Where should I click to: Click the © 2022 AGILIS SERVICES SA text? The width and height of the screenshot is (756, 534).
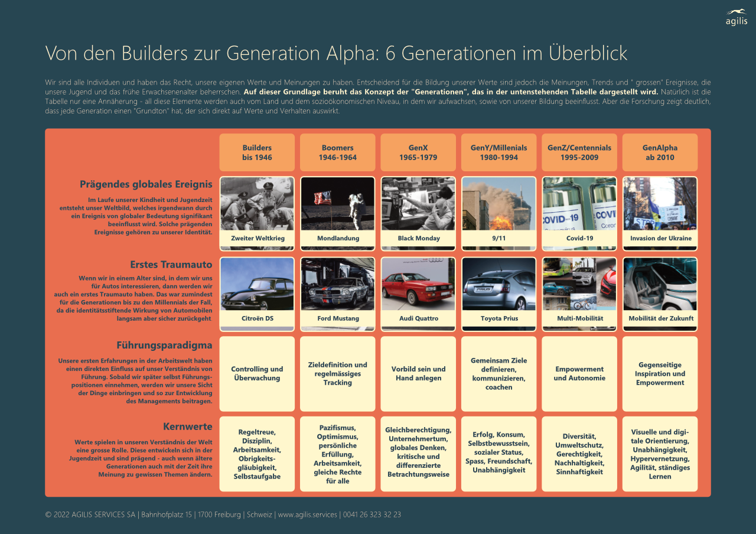click(x=90, y=515)
